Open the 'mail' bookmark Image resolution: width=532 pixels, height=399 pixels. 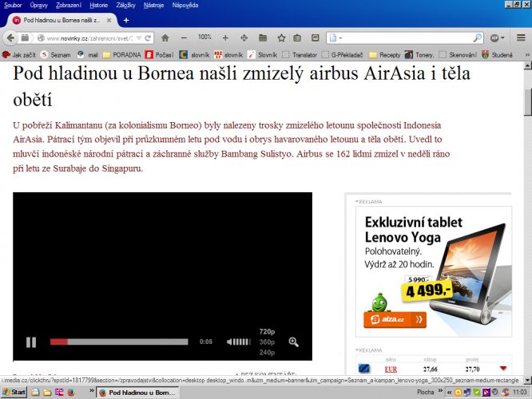pos(88,54)
